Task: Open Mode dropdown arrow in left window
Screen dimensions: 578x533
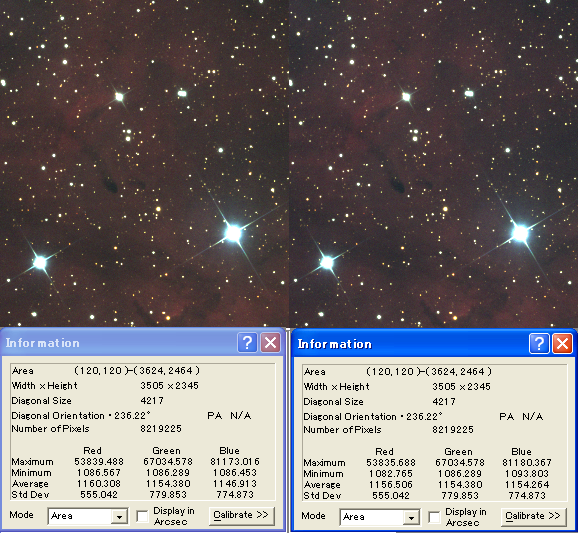Action: coord(119,516)
